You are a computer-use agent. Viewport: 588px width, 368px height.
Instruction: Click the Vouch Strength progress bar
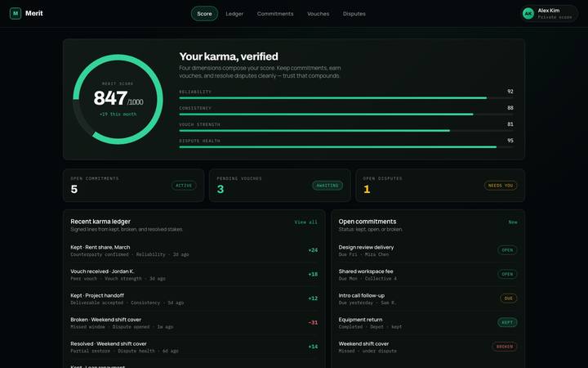click(346, 131)
